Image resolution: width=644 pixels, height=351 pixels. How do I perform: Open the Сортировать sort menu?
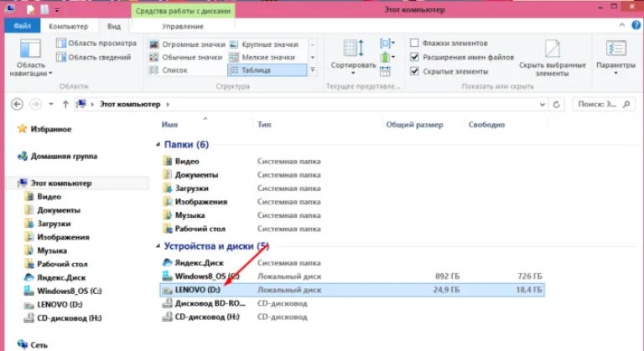353,58
